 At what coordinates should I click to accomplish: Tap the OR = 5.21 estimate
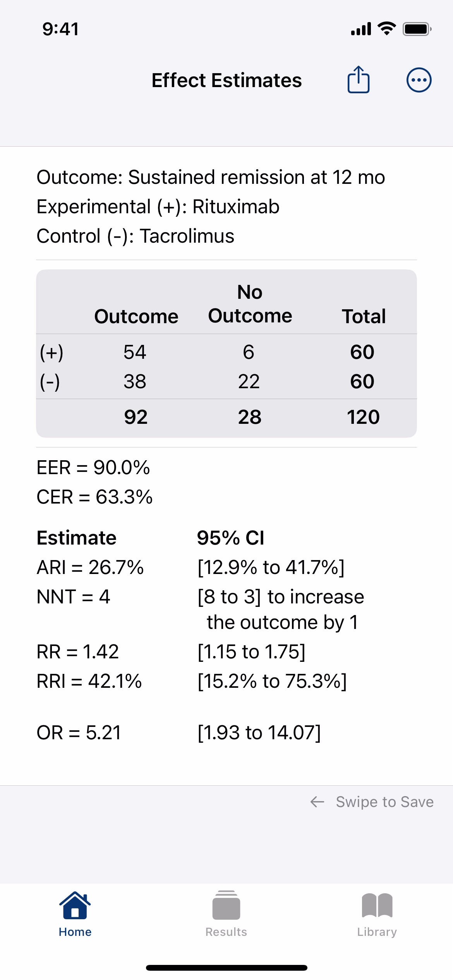pyautogui.click(x=79, y=733)
